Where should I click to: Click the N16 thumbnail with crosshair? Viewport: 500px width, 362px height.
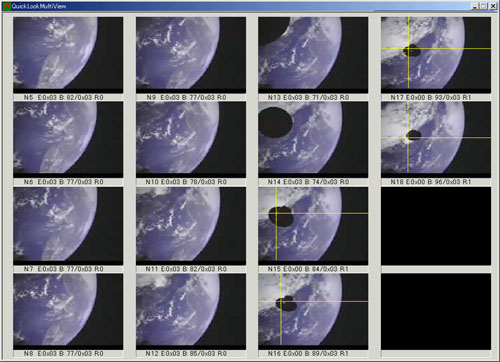[313, 312]
